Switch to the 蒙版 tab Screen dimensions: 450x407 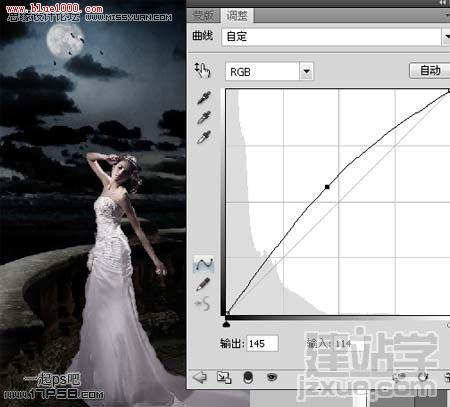[x=203, y=16]
